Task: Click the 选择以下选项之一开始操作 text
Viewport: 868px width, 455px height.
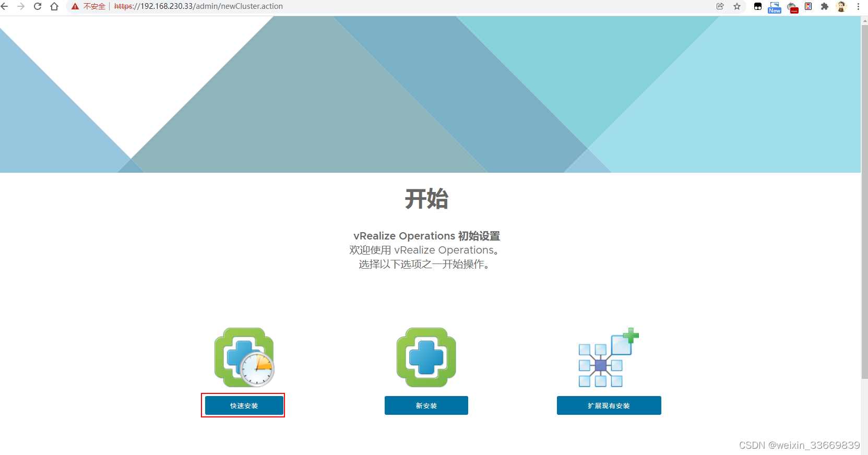Action: [425, 264]
